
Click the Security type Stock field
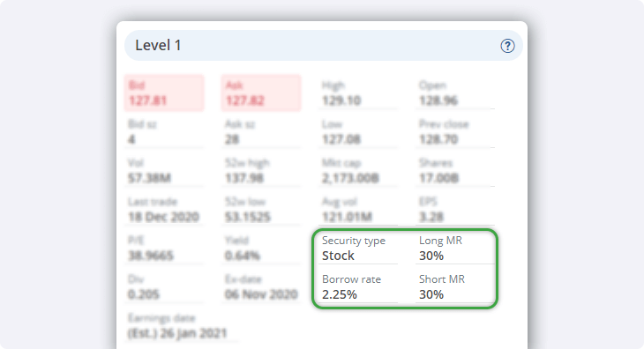coord(358,249)
